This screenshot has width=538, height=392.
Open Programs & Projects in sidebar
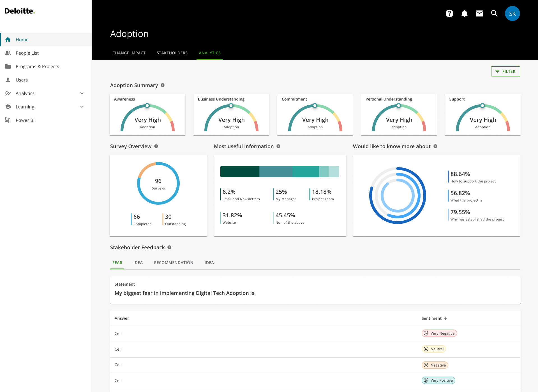[x=37, y=66]
